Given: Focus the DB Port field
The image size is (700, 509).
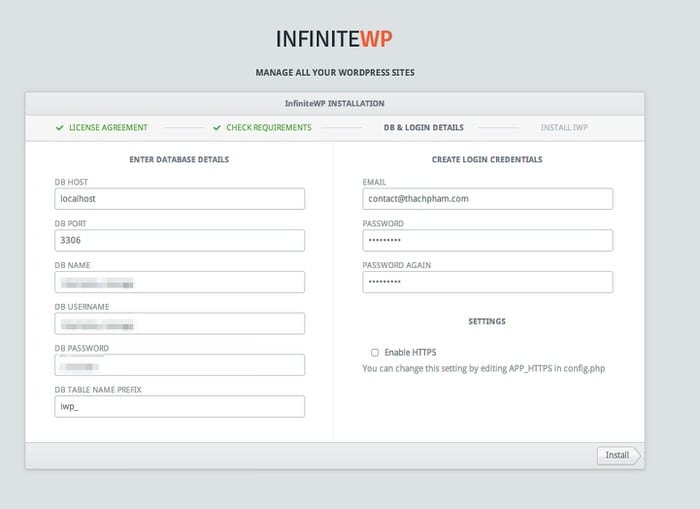Looking at the screenshot, I should click(x=179, y=240).
